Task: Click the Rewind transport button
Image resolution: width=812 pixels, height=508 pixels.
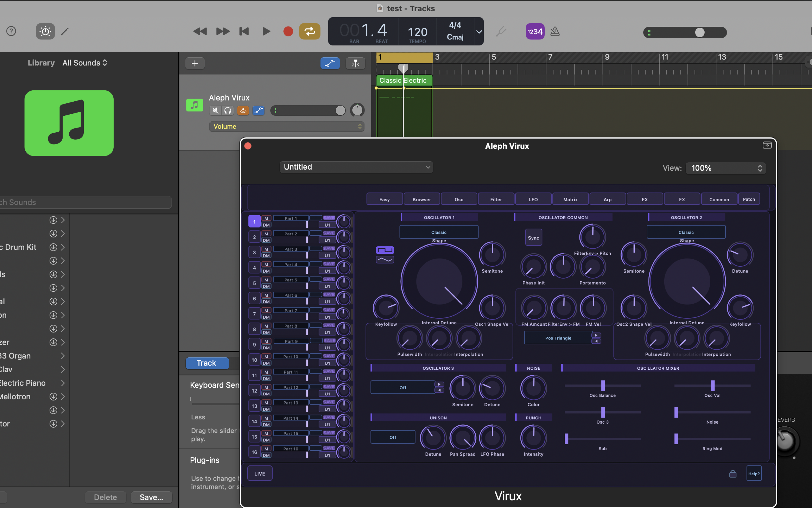Action: (x=200, y=31)
